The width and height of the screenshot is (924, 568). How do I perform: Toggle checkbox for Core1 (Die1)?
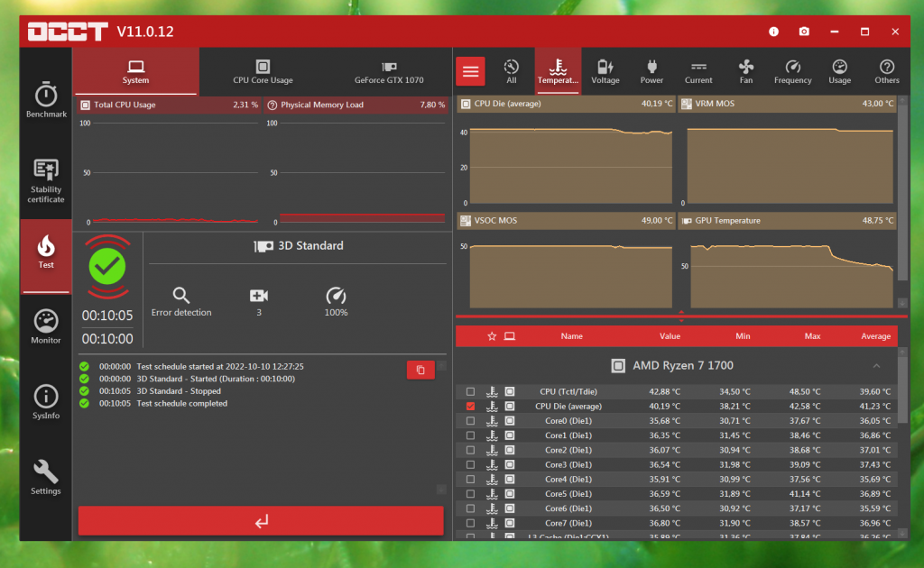pyautogui.click(x=470, y=435)
